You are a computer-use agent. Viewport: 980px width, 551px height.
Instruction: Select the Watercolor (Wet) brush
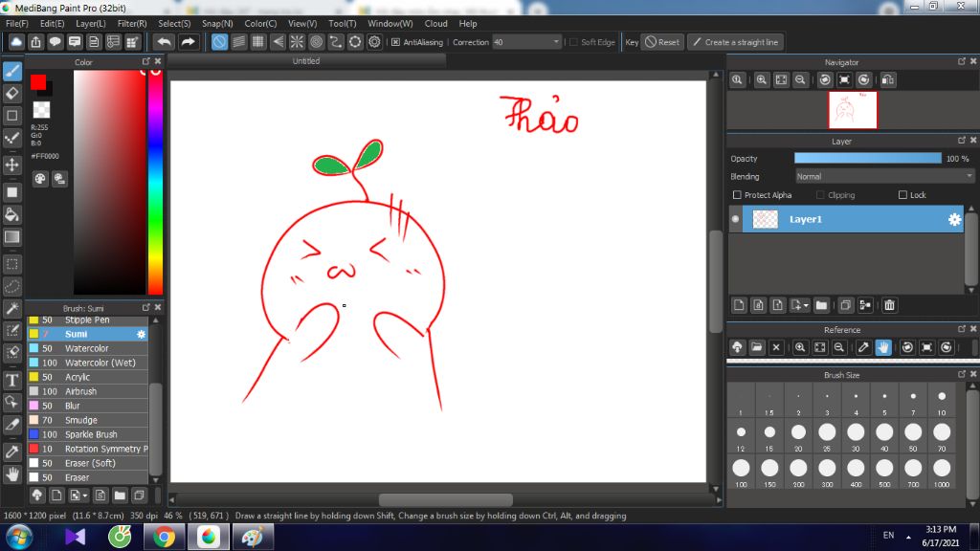coord(87,363)
